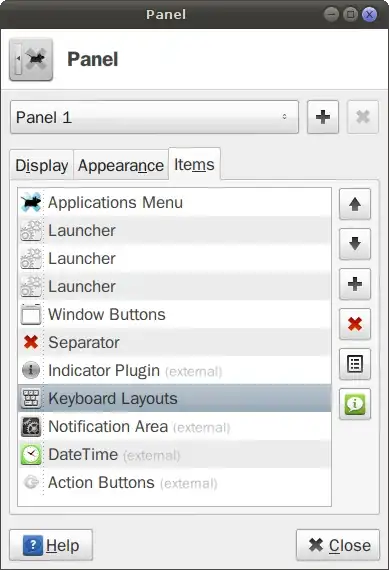Viewport: 389px width, 570px height.
Task: Move selected item up with arrow button
Action: pos(355,204)
